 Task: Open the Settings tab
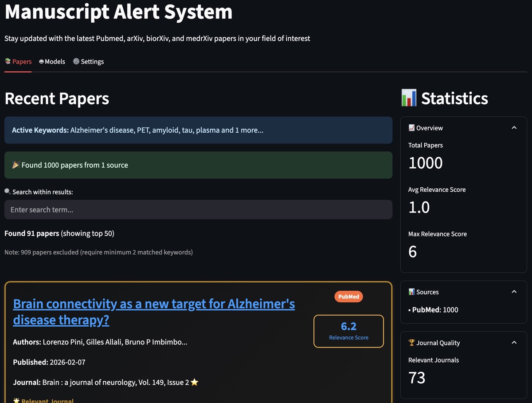(89, 62)
